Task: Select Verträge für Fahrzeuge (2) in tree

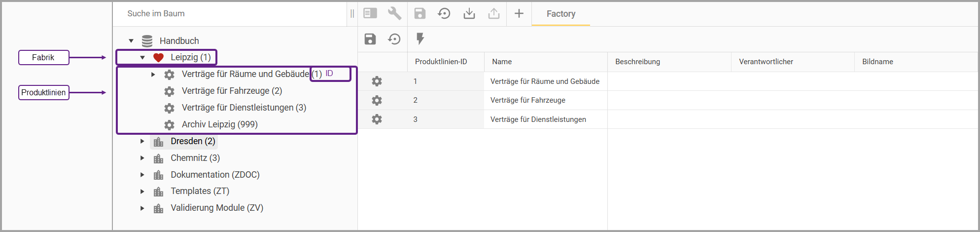Action: point(232,91)
